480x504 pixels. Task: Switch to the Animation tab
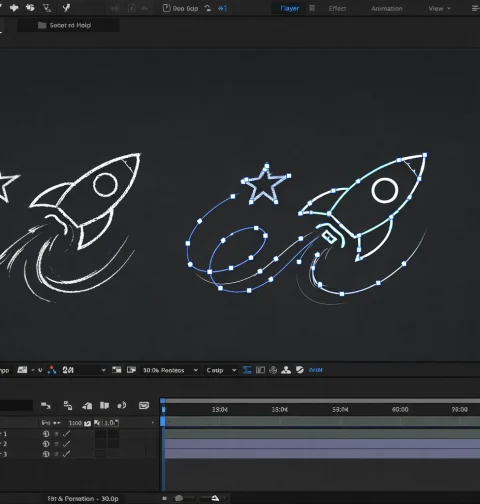click(x=387, y=8)
